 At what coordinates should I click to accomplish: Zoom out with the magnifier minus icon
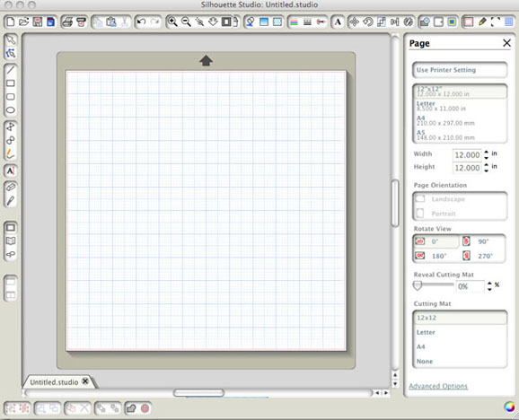[x=186, y=22]
